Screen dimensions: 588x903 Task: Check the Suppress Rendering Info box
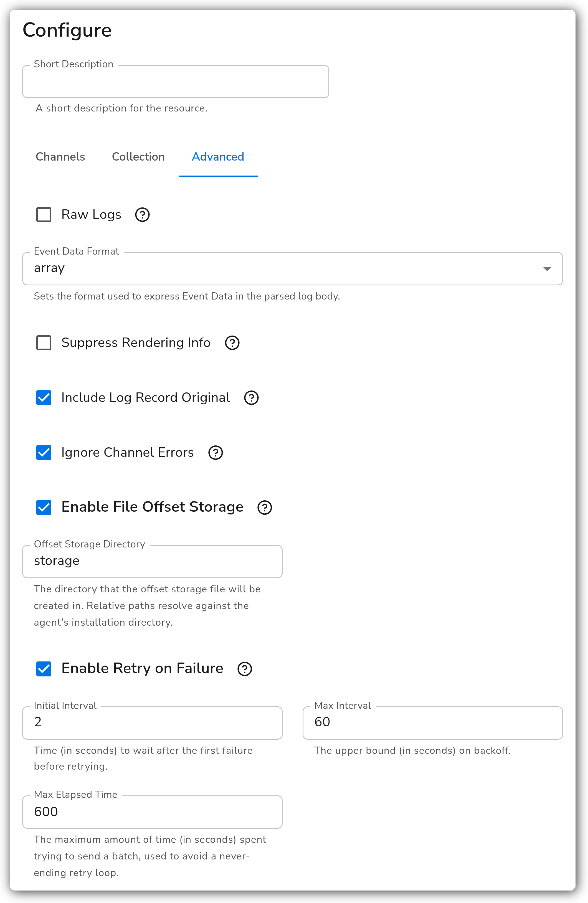44,343
